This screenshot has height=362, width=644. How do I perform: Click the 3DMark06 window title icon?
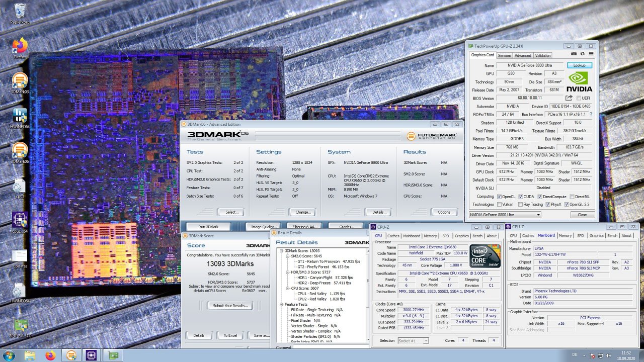click(184, 124)
